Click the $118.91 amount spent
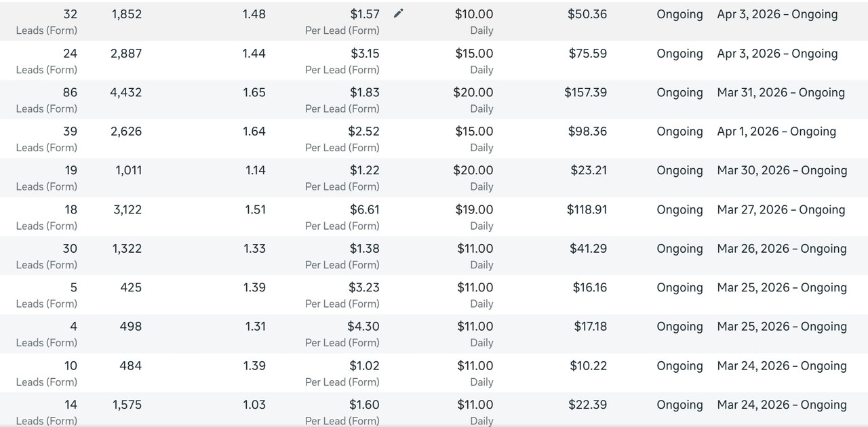Viewport: 868px width, 427px height. (587, 209)
